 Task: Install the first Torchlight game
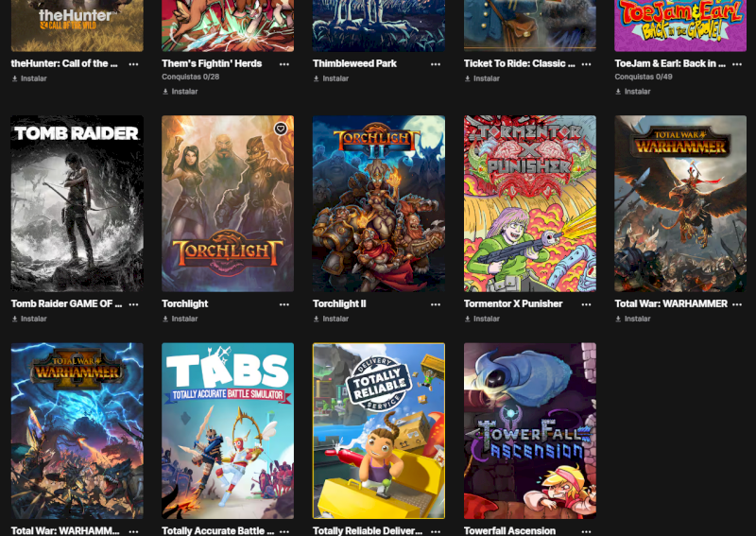click(180, 319)
